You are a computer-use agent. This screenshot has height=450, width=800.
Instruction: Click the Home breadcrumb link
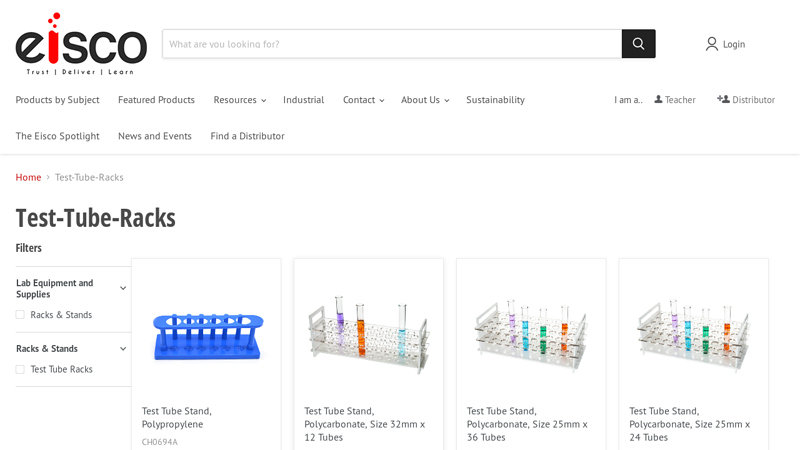(x=28, y=177)
